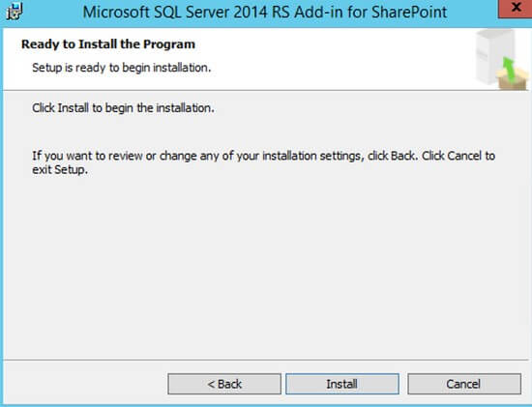The width and height of the screenshot is (532, 407).
Task: Go back with the < Back button
Action: coord(224,384)
